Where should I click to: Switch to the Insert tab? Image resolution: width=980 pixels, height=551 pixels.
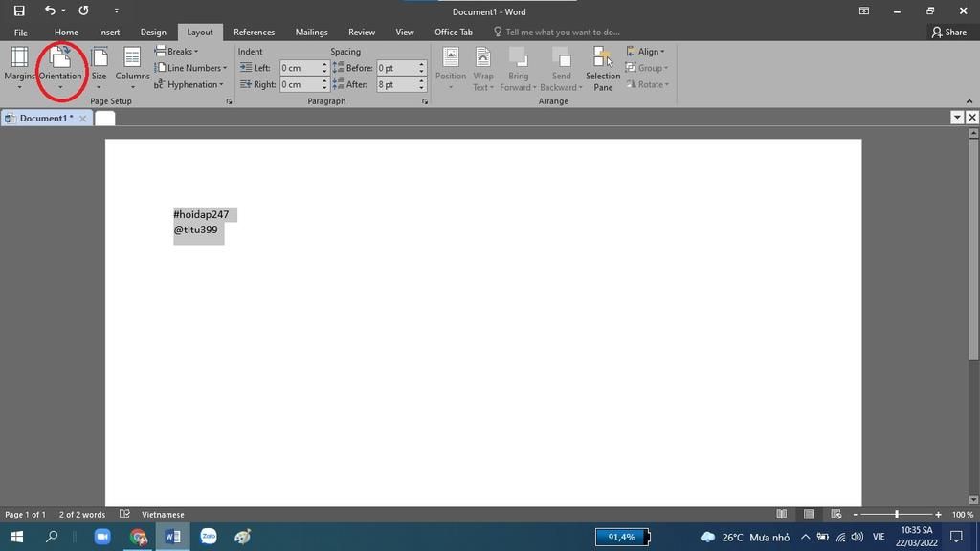(x=109, y=32)
